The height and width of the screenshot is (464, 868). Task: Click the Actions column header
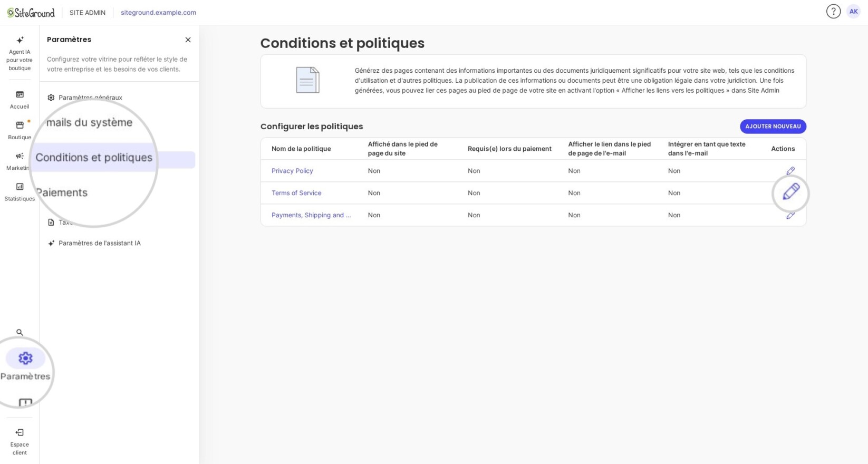tap(783, 149)
